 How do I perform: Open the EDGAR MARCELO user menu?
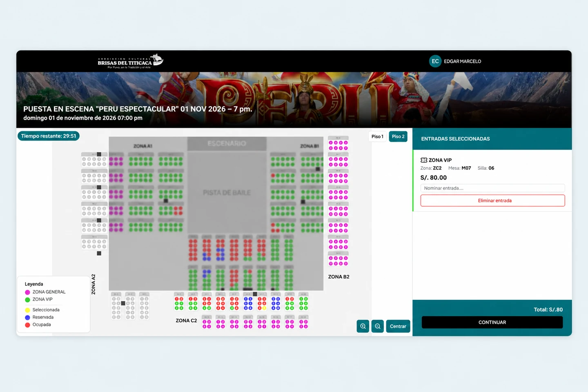(463, 61)
